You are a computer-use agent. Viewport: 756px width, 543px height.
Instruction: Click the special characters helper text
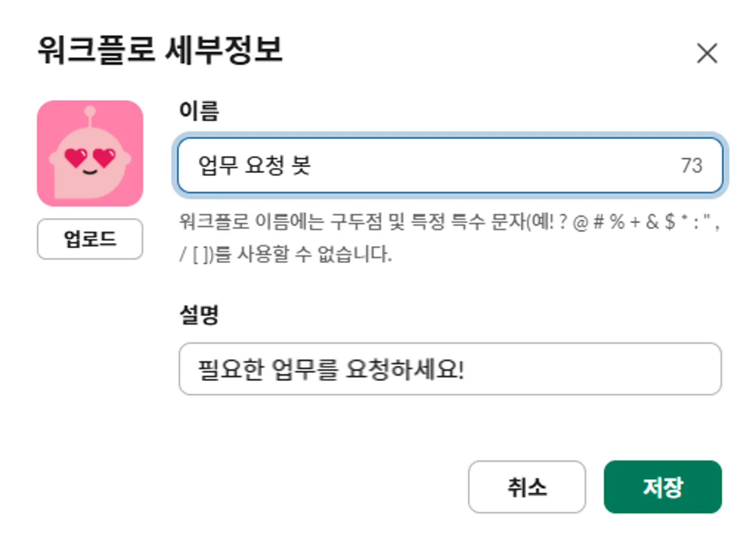point(449,222)
